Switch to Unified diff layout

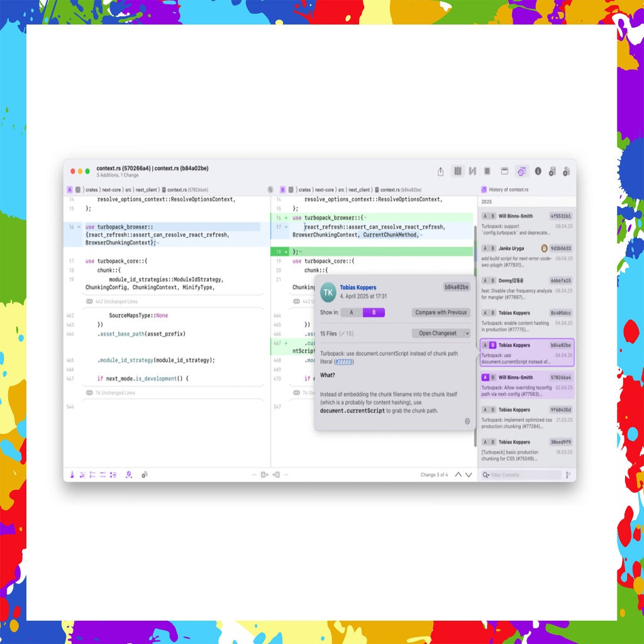pos(488,171)
